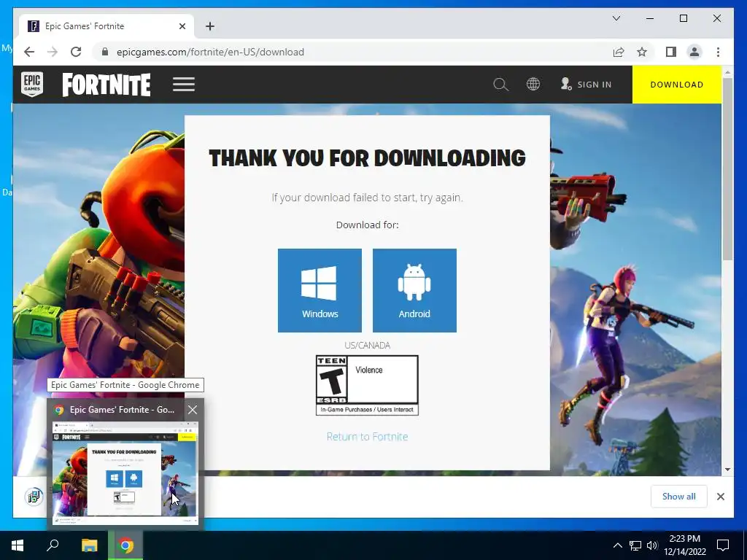Open Chrome three-dot menu
The height and width of the screenshot is (560, 747).
pos(718,52)
